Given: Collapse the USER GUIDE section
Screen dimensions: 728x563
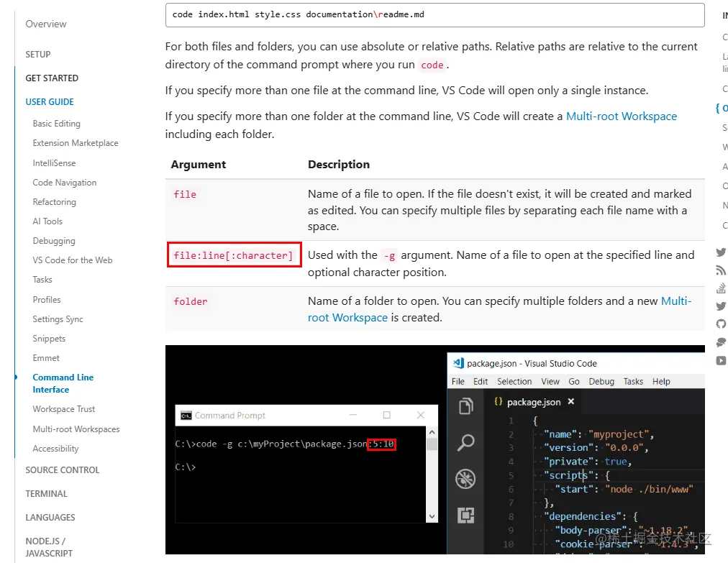Looking at the screenshot, I should (x=50, y=101).
